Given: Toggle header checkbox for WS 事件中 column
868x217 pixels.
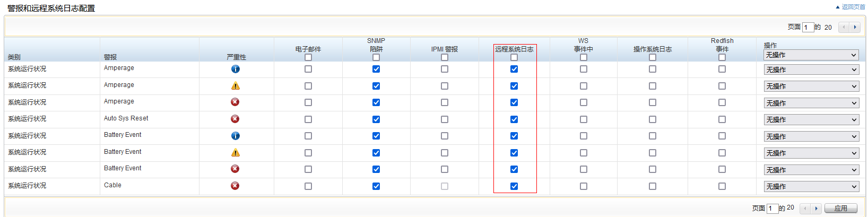Looking at the screenshot, I should [584, 57].
